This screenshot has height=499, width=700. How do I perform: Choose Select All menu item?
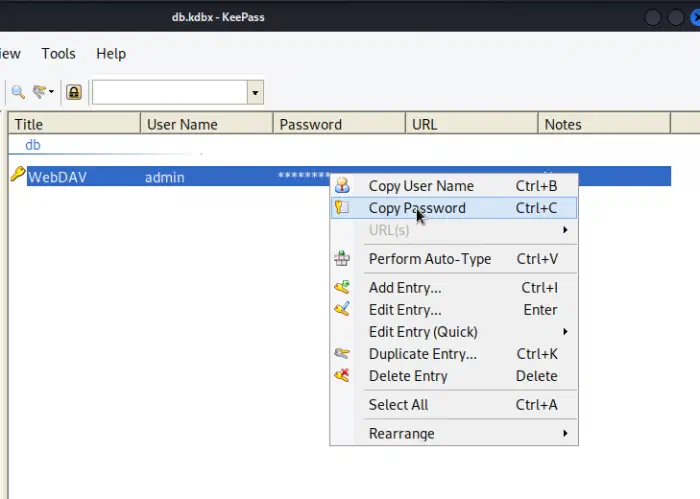tap(454, 405)
